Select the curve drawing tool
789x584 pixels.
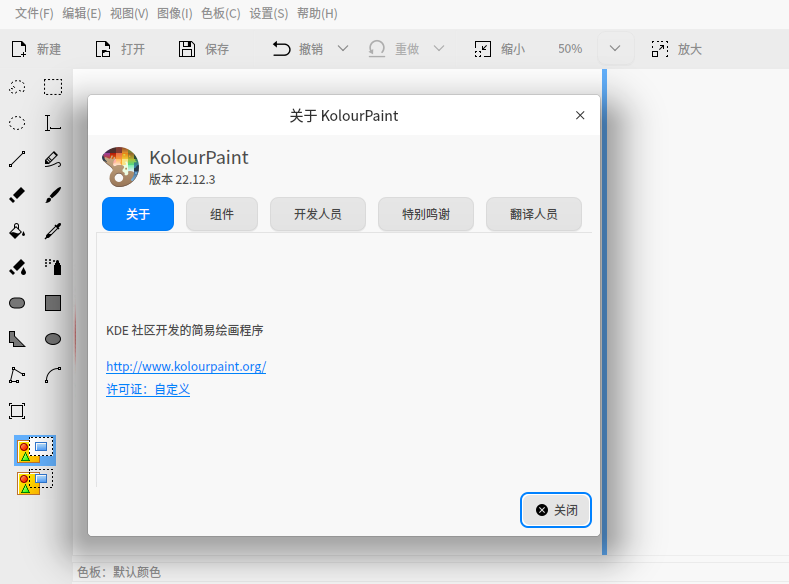pyautogui.click(x=53, y=375)
